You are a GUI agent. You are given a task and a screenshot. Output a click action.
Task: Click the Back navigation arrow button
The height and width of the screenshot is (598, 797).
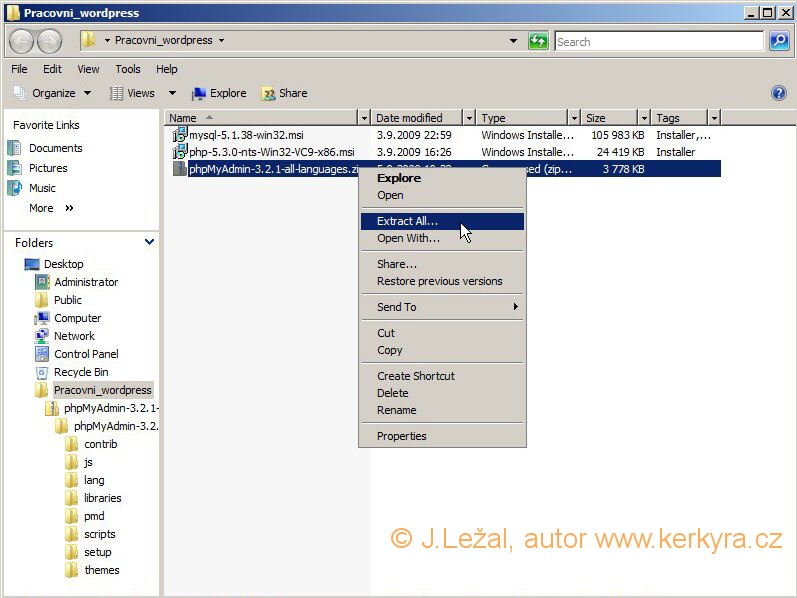click(22, 41)
